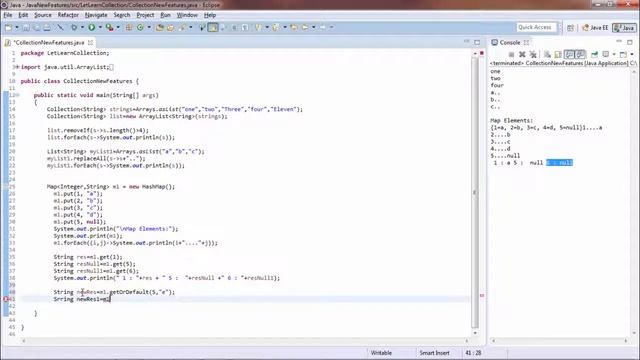This screenshot has height=360, width=640.
Task: Click the Display Selected Console icon
Action: (x=606, y=54)
